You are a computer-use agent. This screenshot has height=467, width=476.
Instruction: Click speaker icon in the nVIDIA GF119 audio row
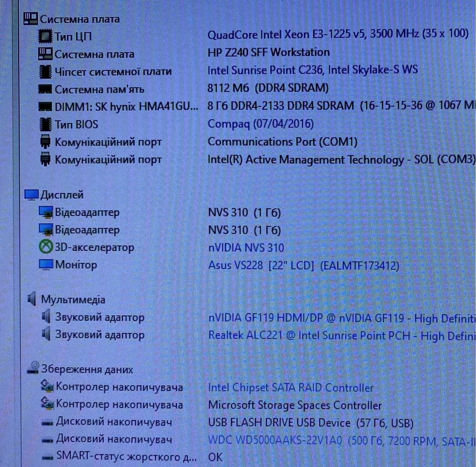click(x=46, y=317)
